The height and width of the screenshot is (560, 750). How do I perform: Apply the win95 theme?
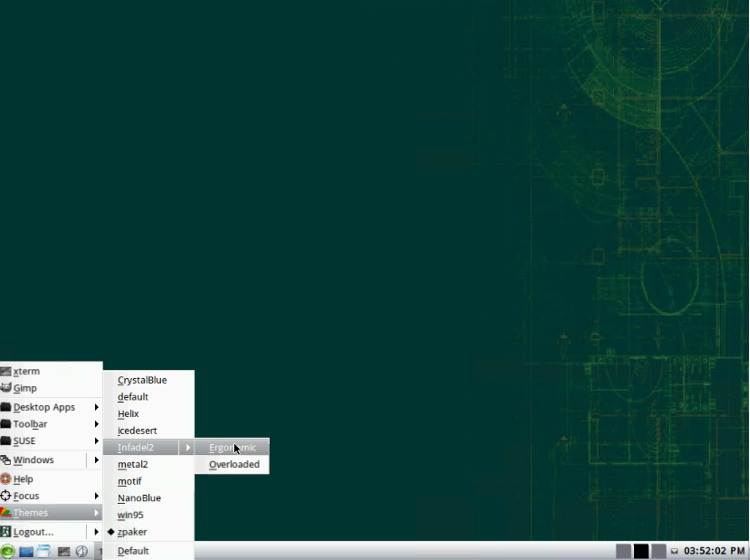click(x=149, y=515)
